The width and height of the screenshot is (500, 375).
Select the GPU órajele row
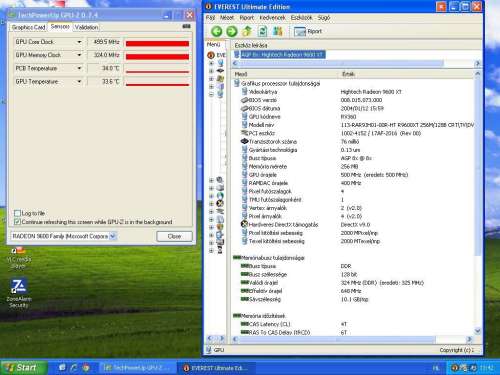[x=353, y=175]
